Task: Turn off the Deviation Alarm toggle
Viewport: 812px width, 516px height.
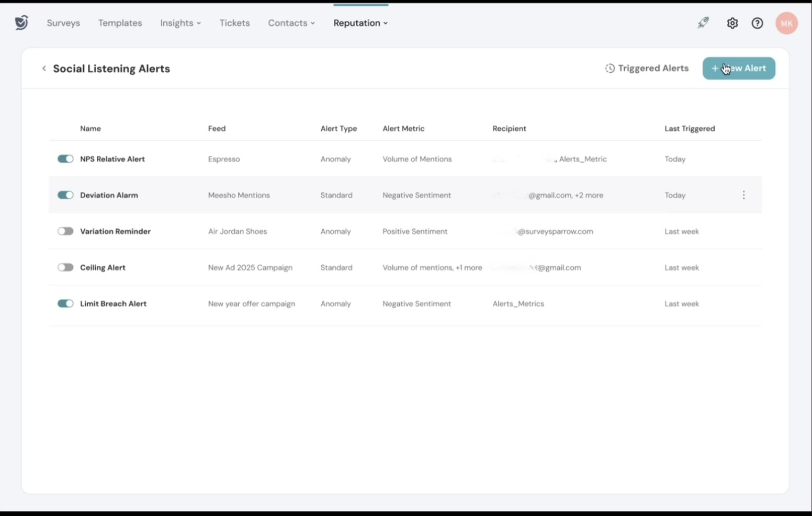Action: coord(65,195)
